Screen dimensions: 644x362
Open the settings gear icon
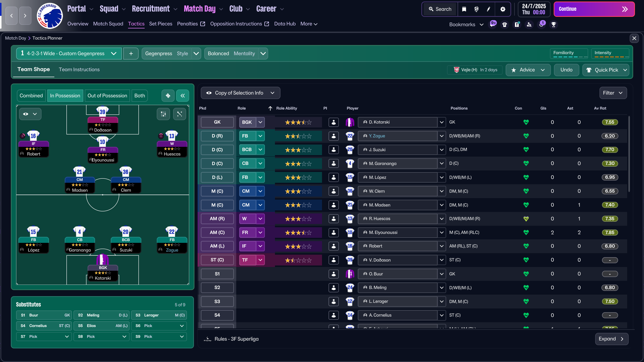(x=503, y=9)
